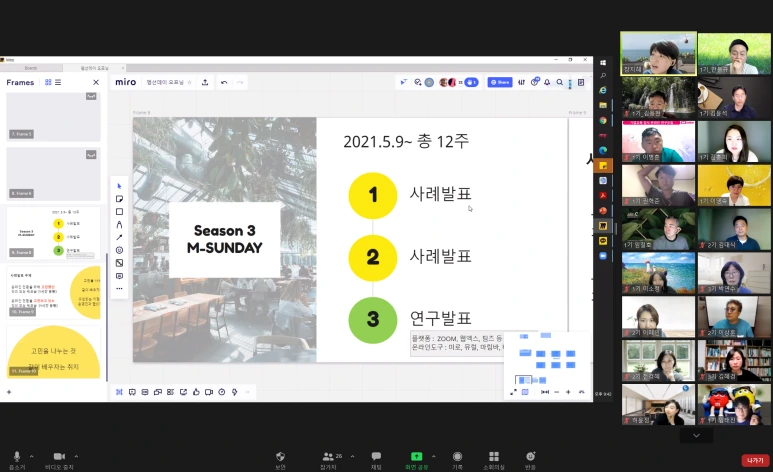The height and width of the screenshot is (472, 773).
Task: Open Zoom chat panel
Action: (x=376, y=460)
